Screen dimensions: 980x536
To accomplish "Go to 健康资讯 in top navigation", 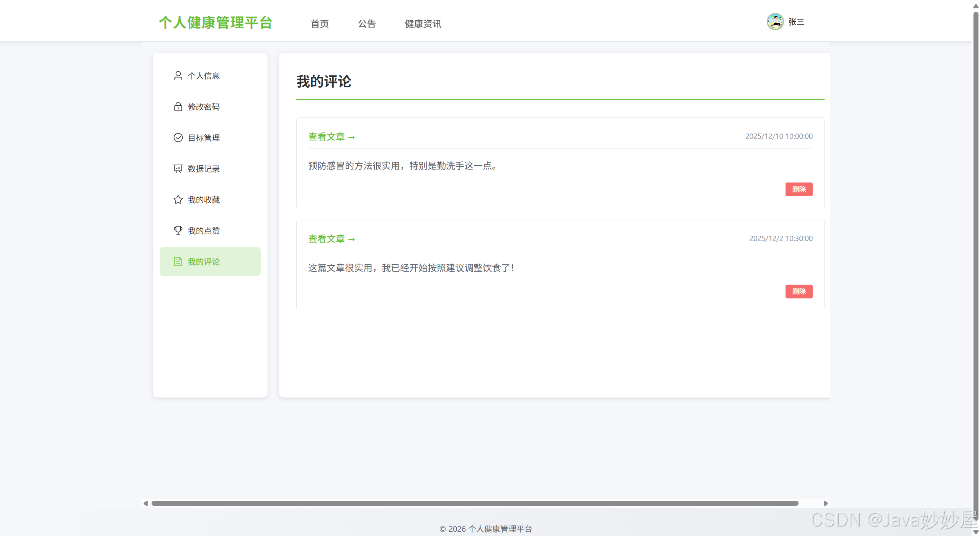I will click(x=423, y=24).
